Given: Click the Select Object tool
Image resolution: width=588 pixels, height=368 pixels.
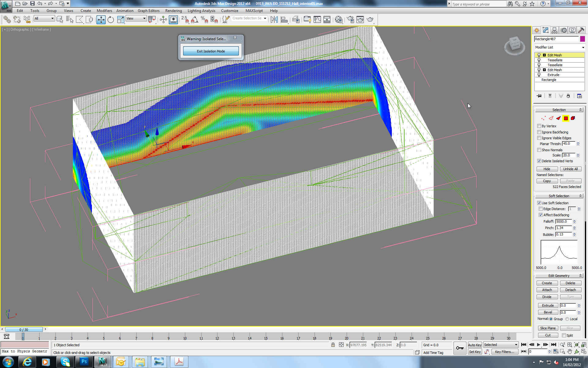Looking at the screenshot, I should point(60,20).
